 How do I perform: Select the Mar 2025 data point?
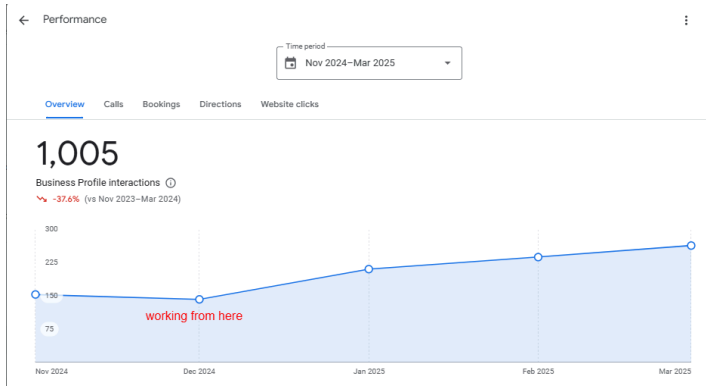pos(691,246)
